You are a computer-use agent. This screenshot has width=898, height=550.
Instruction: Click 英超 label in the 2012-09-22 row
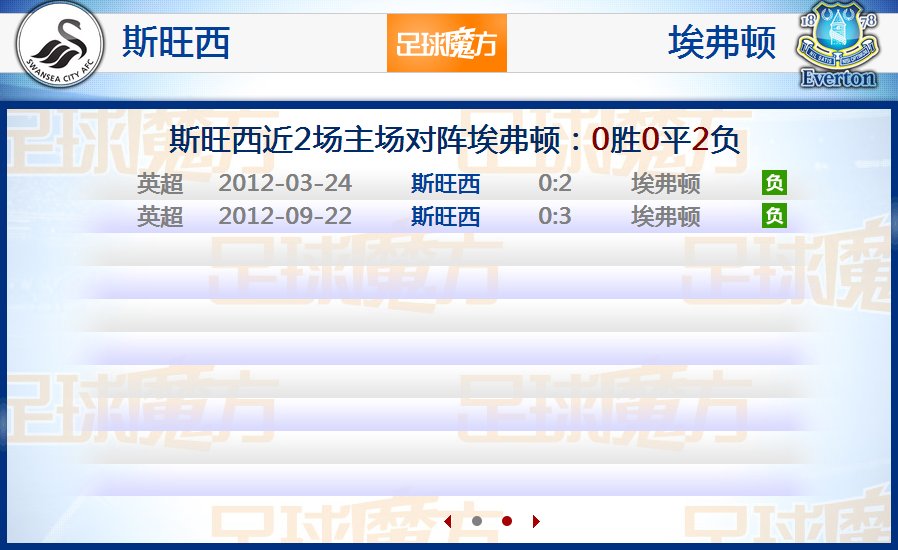coord(160,217)
